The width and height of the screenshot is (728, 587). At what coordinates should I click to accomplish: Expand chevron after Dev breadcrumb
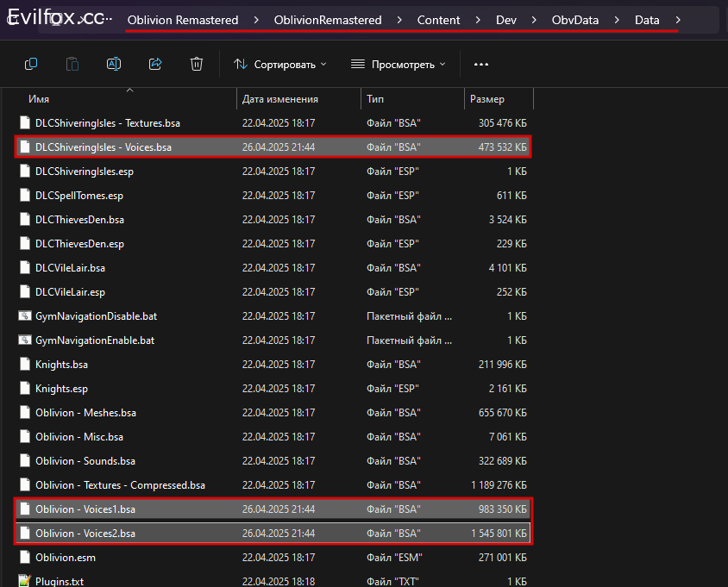[x=534, y=20]
